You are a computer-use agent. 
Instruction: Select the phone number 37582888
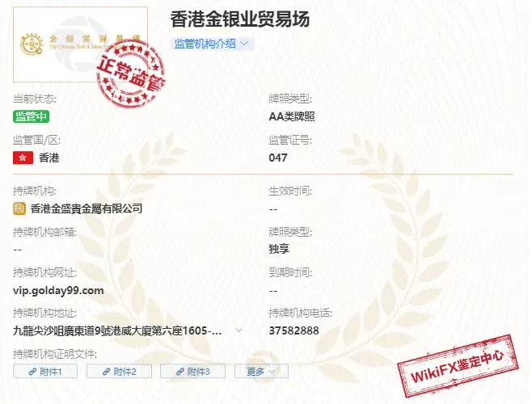(293, 330)
